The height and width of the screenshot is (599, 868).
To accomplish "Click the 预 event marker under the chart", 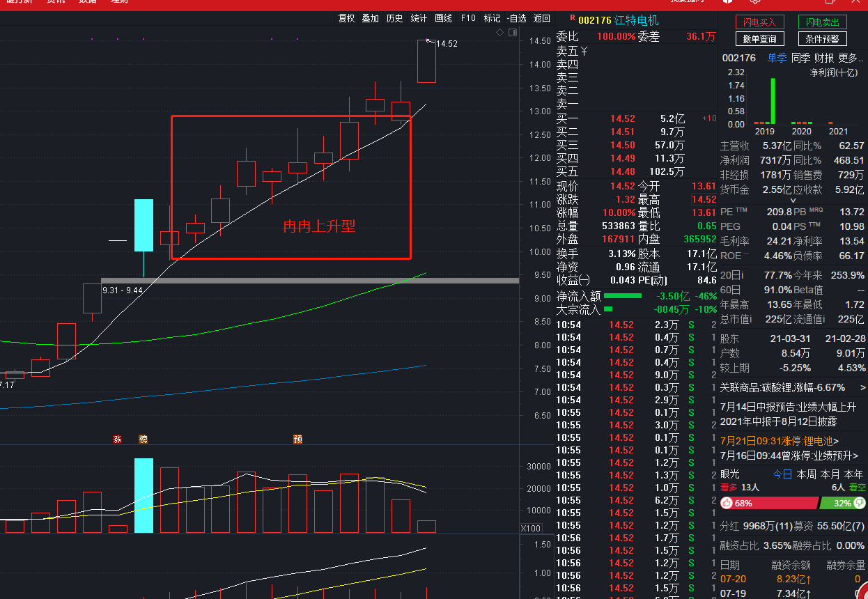I will tap(297, 439).
